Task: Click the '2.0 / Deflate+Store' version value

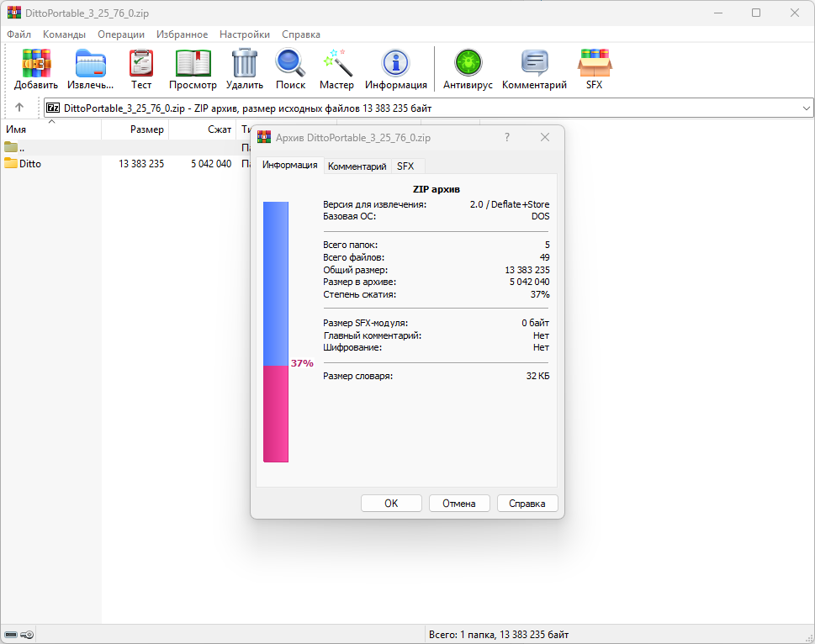Action: [x=510, y=204]
